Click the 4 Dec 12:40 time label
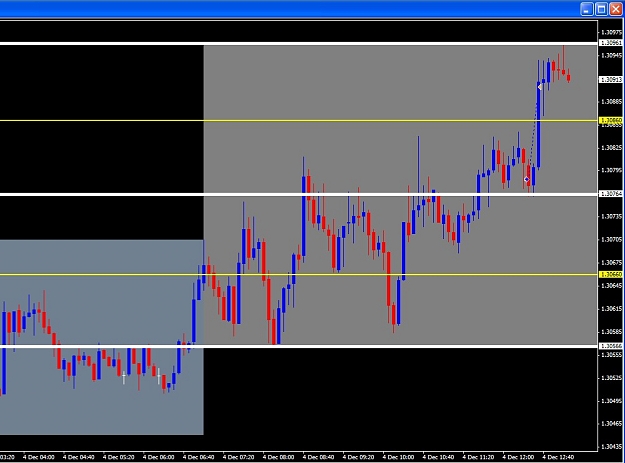 click(558, 457)
